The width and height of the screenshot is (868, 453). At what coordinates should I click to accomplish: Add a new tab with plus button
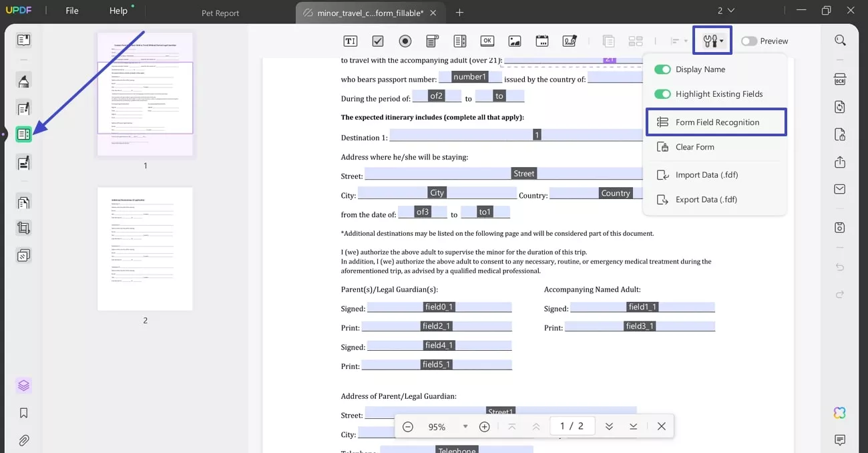[x=459, y=13]
